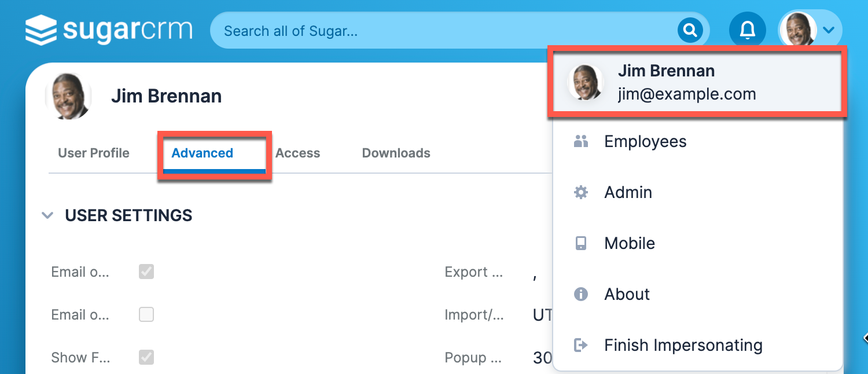Image resolution: width=868 pixels, height=374 pixels.
Task: Switch to the User Profile tab
Action: (94, 153)
